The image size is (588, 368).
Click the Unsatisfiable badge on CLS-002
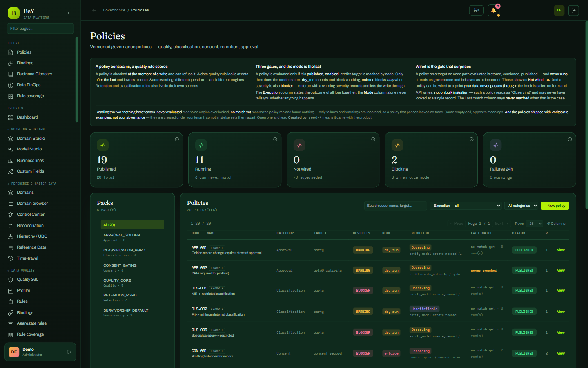424,309
